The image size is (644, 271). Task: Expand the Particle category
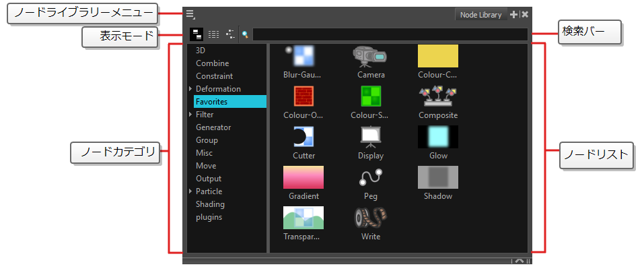point(190,191)
